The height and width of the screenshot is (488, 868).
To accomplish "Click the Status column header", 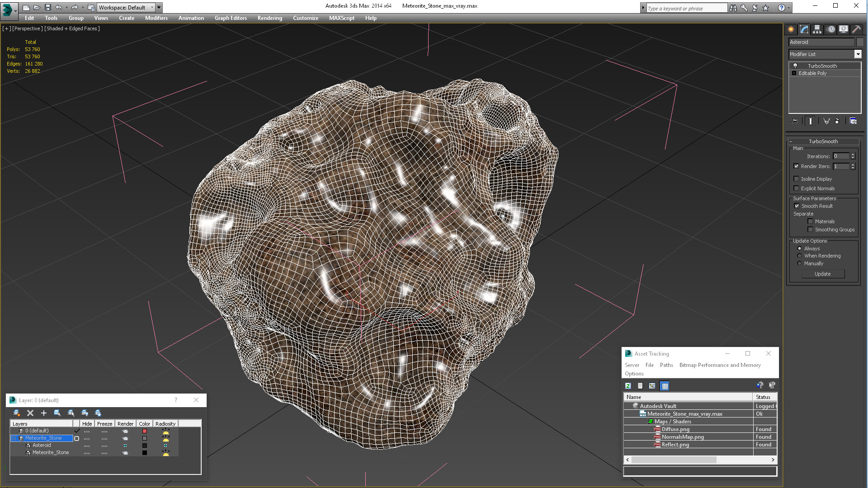I will click(x=764, y=397).
